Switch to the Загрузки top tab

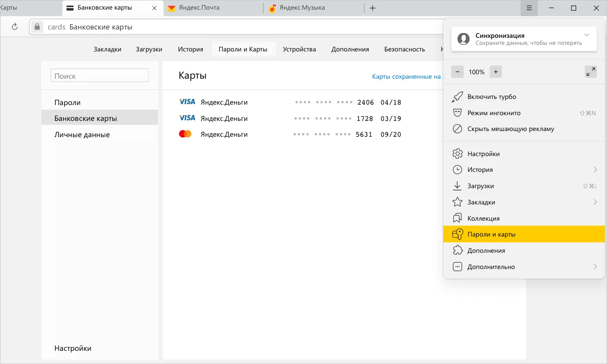point(149,49)
